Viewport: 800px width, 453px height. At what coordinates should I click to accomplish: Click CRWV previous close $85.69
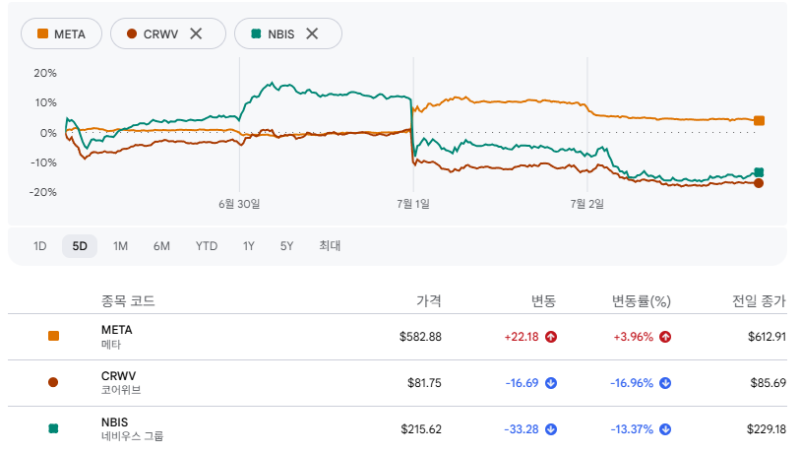(x=768, y=383)
